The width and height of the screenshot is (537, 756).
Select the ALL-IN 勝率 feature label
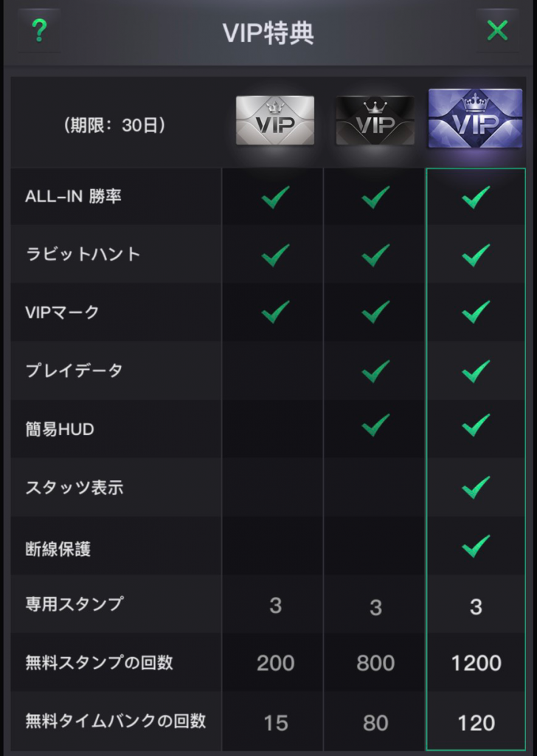pos(73,196)
